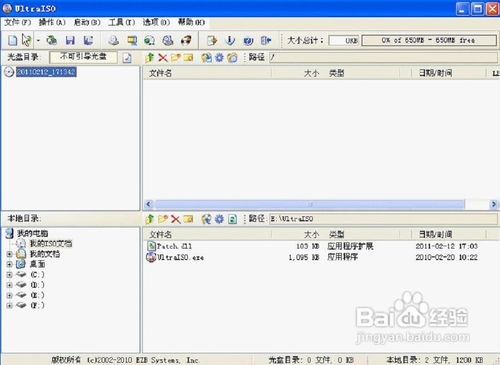Screen dimensions: 500x365
Task: Select UltraISO.exe in local file list
Action: (180, 257)
